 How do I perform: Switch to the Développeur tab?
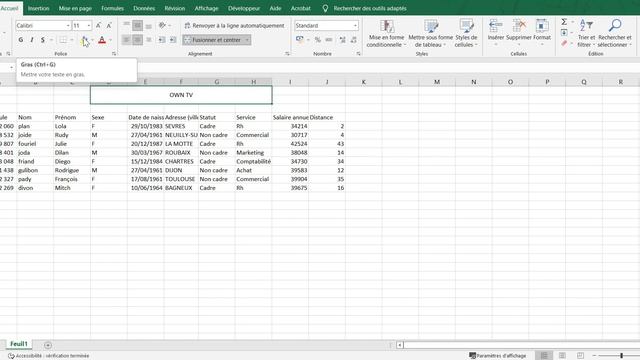tap(244, 8)
